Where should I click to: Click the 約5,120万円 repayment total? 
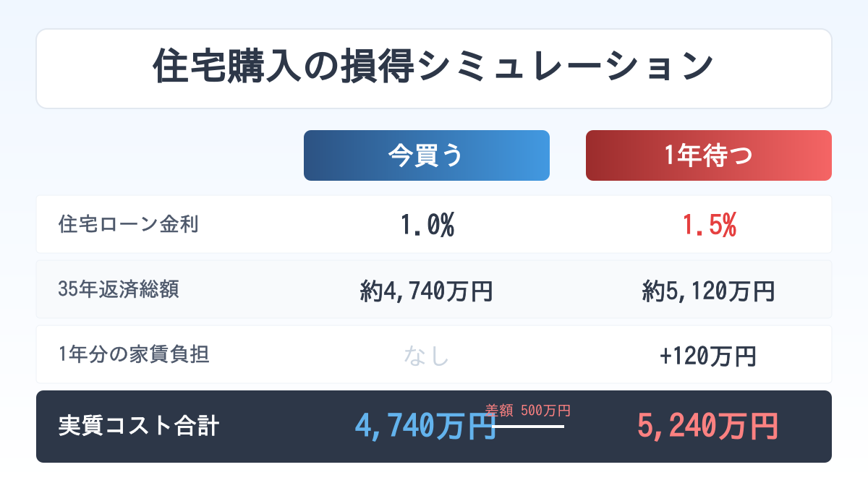point(708,291)
